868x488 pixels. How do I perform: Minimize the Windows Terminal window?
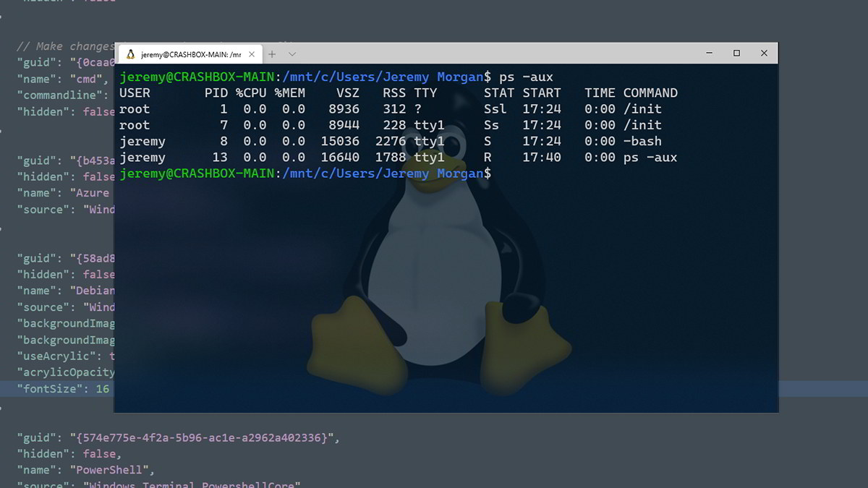click(x=709, y=53)
